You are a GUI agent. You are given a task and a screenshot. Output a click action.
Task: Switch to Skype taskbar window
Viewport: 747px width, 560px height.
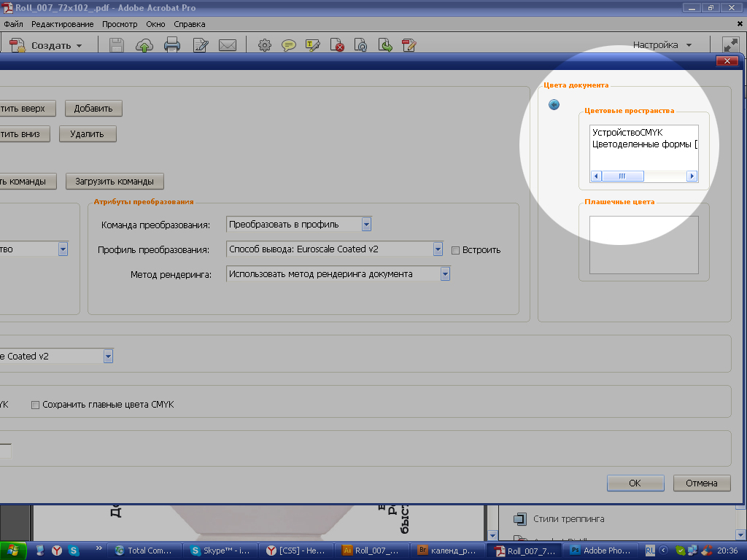pos(220,551)
